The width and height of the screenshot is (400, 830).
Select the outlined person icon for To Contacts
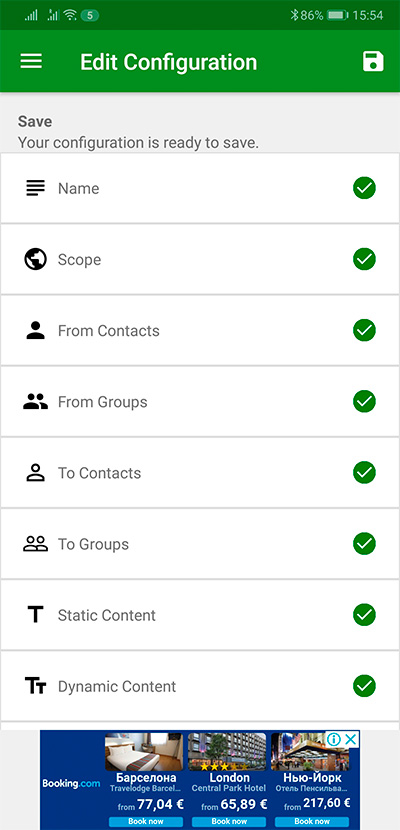pos(35,472)
